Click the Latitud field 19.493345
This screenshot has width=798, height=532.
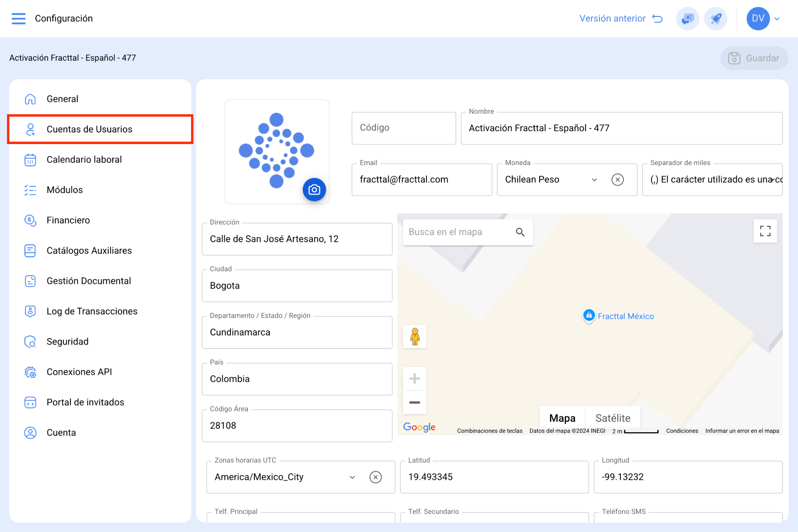pyautogui.click(x=494, y=477)
